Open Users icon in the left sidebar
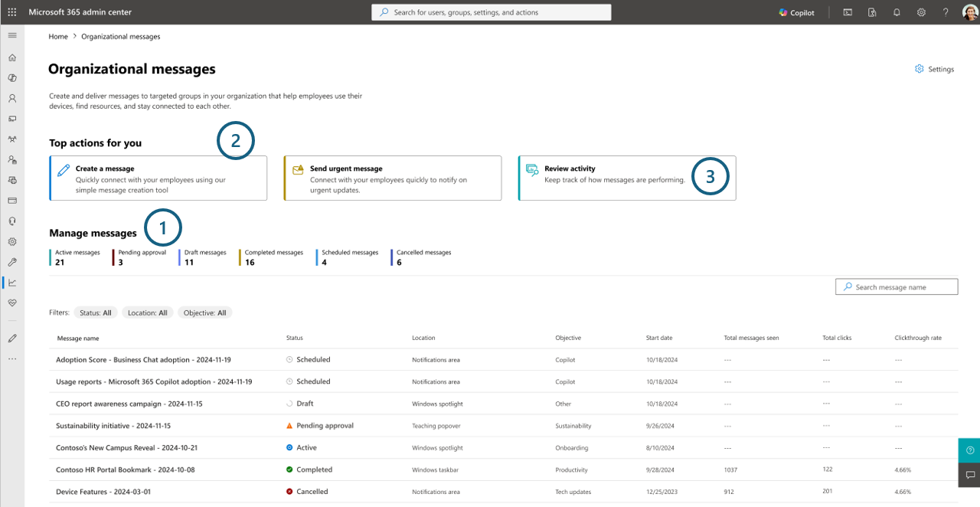The height and width of the screenshot is (507, 980). pyautogui.click(x=12, y=99)
